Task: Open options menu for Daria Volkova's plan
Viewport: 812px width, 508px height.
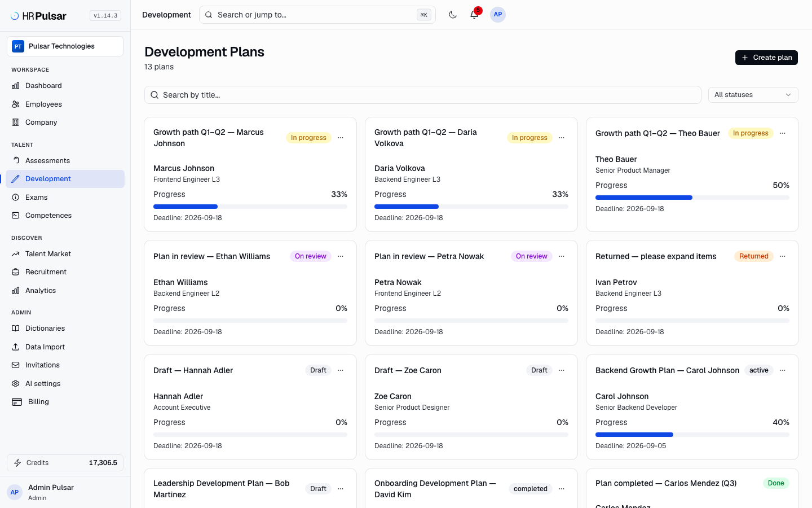Action: click(x=562, y=138)
